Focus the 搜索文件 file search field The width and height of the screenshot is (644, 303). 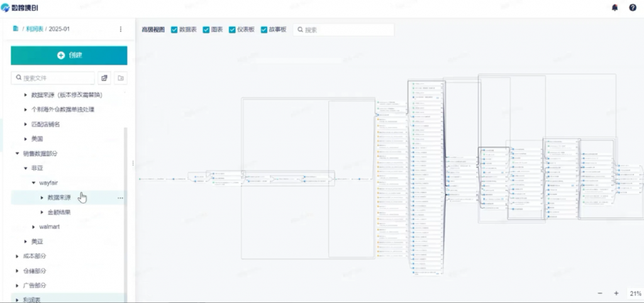point(53,77)
